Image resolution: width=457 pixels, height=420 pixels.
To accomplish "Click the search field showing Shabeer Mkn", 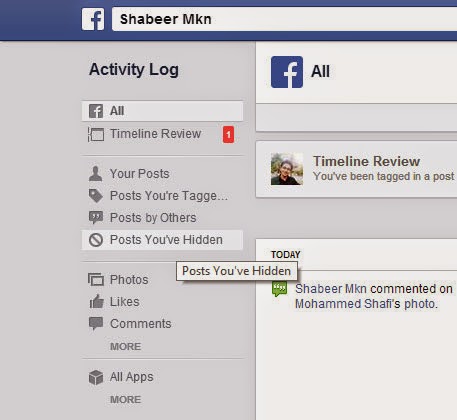I will (x=284, y=19).
